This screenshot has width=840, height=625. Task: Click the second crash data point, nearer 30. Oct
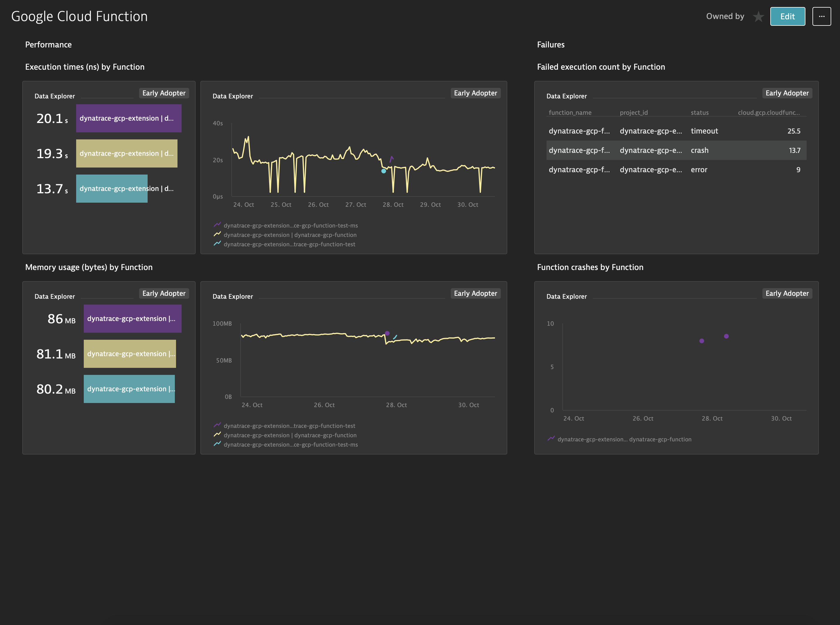point(726,336)
